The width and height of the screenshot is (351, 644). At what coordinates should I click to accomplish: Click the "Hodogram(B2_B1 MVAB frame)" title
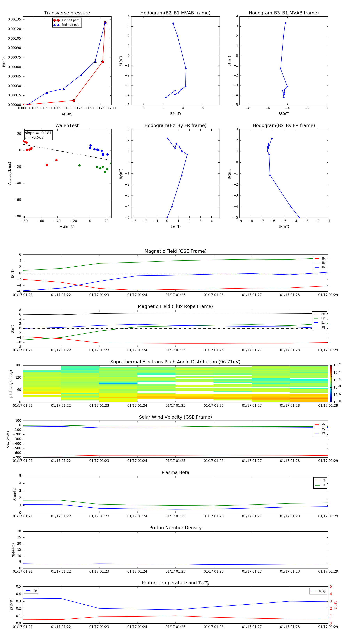coord(175,13)
